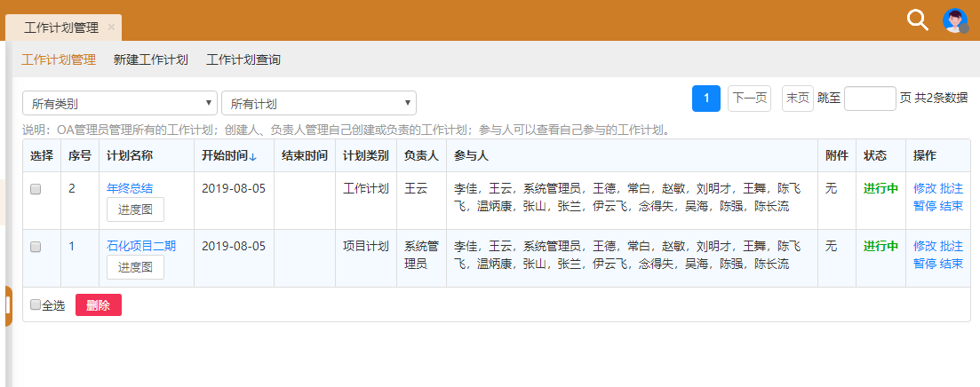Click 末页 last page button
Image resolution: width=980 pixels, height=387 pixels.
click(x=797, y=99)
